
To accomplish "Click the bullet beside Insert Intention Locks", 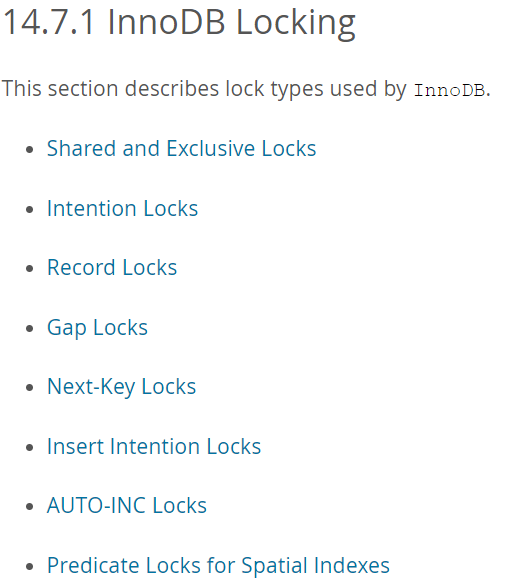I will coord(30,448).
